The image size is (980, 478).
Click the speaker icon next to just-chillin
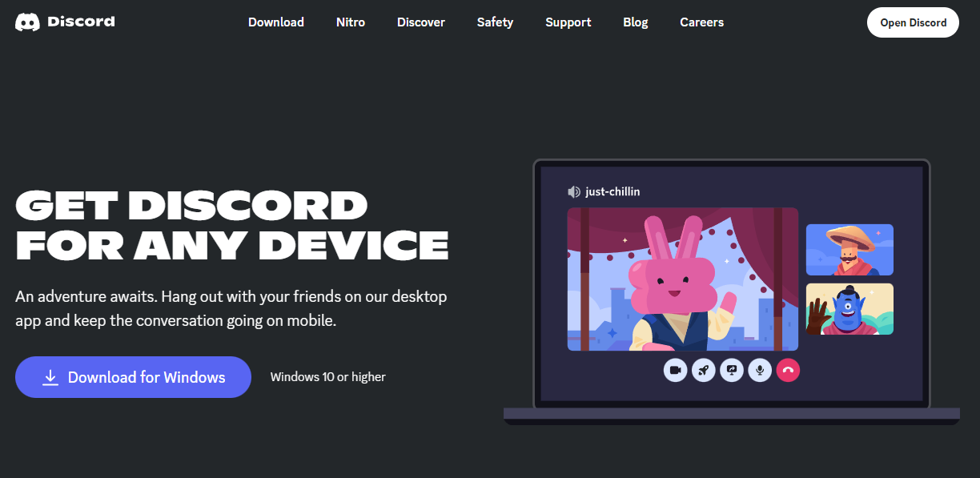(574, 191)
